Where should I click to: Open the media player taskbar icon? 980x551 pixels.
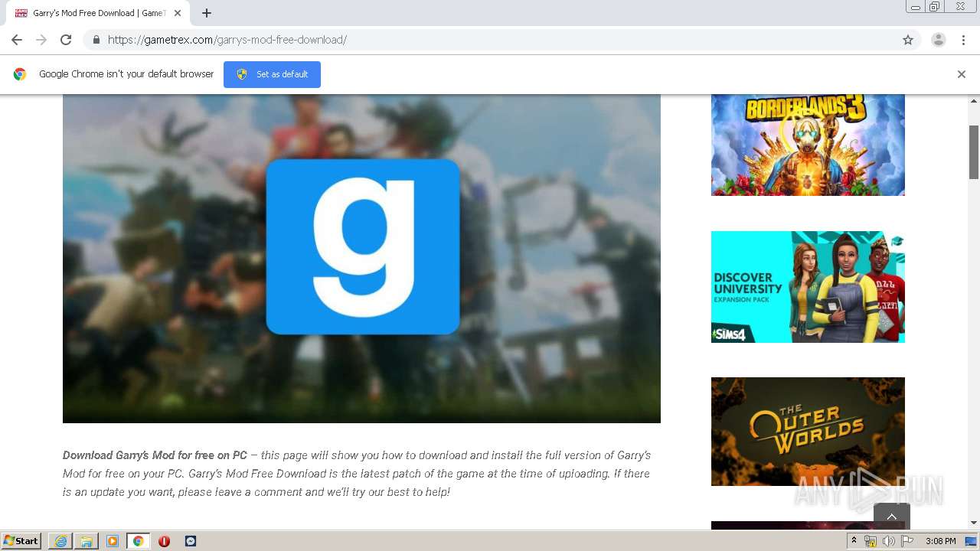point(113,541)
